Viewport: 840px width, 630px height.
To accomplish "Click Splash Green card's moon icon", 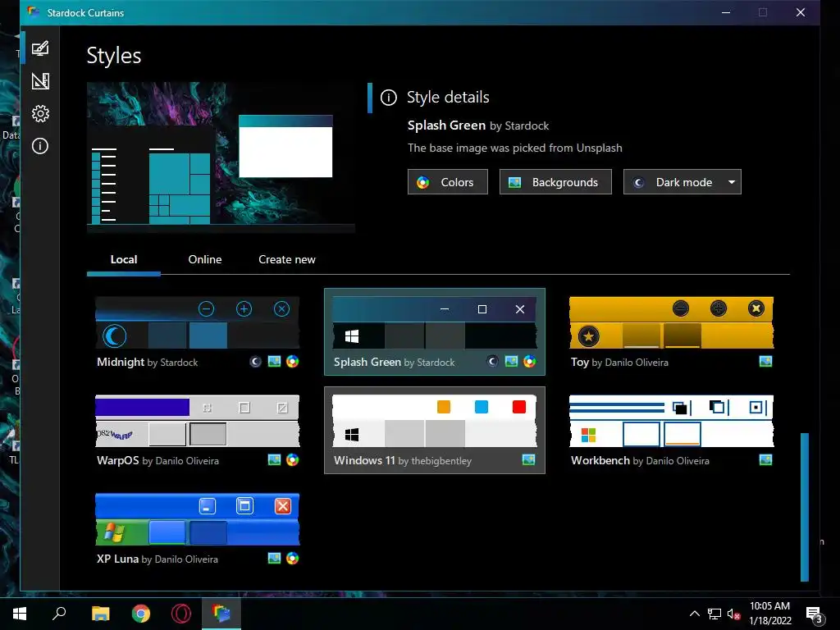I will pyautogui.click(x=492, y=361).
